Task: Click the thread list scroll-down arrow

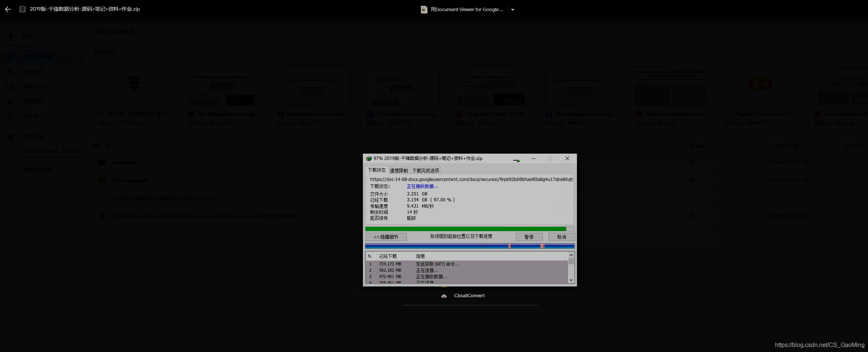Action: point(571,280)
